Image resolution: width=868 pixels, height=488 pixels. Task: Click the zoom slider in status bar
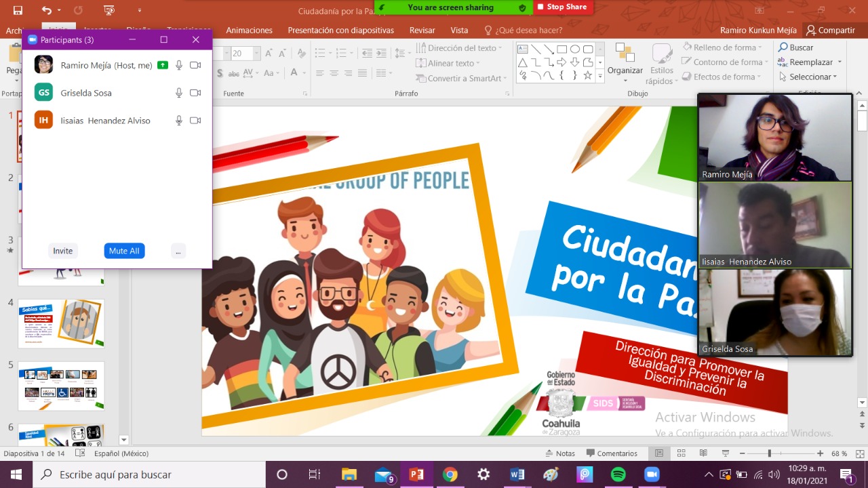tap(768, 453)
